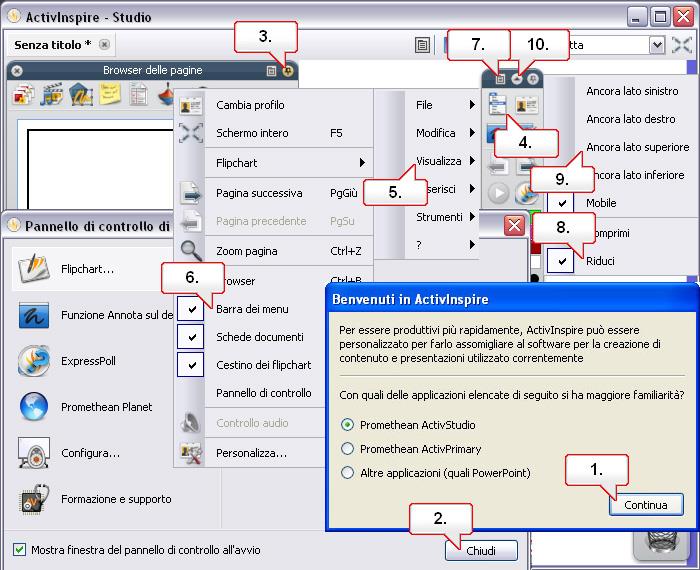Choose Ancora lato sinistro option
Screen dimensions: 700x570
tap(632, 91)
